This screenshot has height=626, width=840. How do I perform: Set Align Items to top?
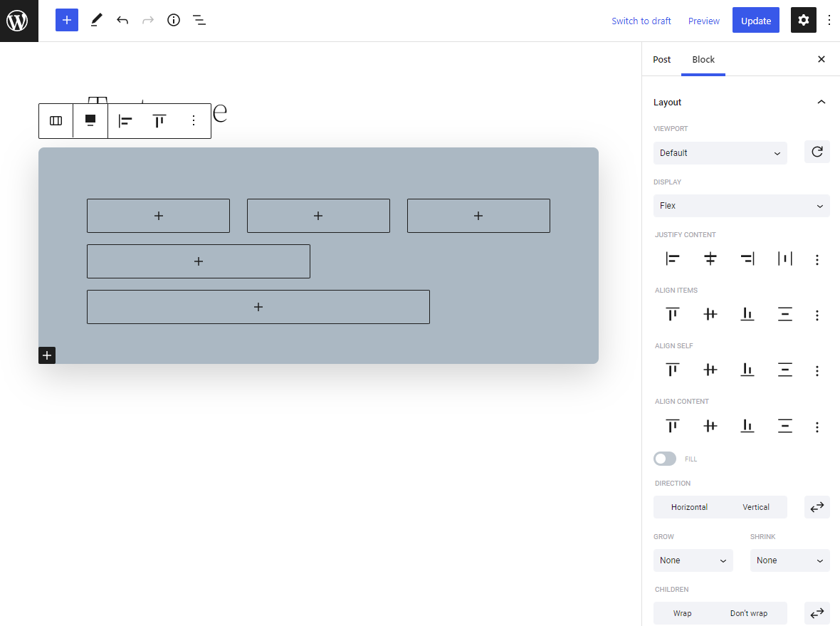pyautogui.click(x=672, y=314)
